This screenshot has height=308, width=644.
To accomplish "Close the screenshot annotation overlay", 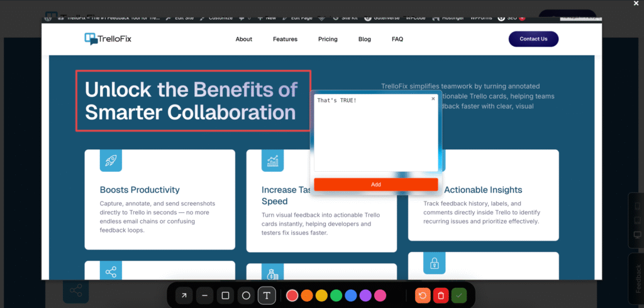I will pos(636,4).
